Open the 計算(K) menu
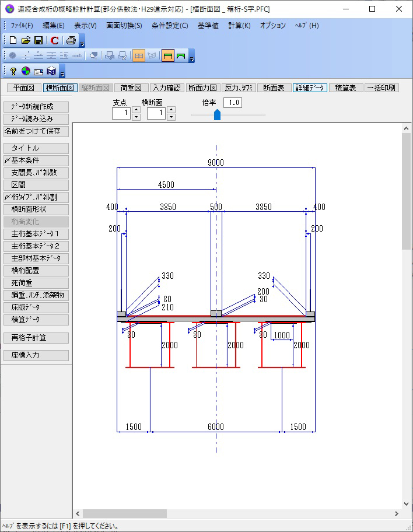This screenshot has width=413, height=532. (239, 26)
